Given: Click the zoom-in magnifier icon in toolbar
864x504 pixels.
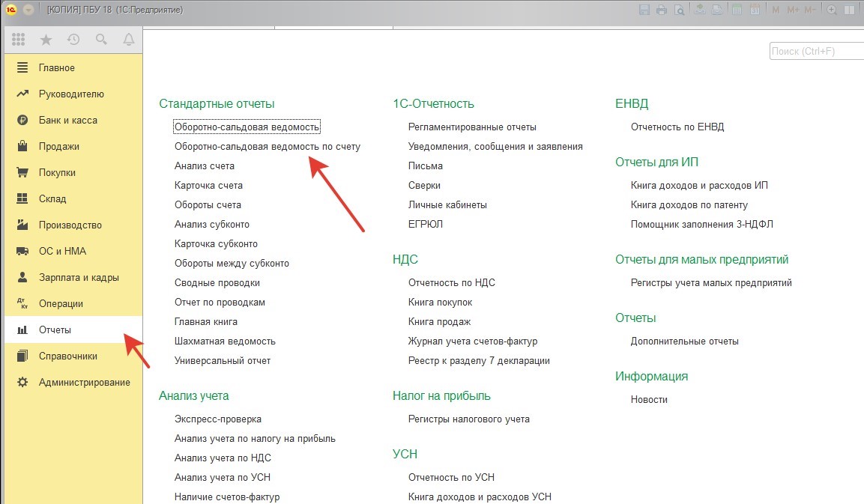Looking at the screenshot, I should pyautogui.click(x=831, y=10).
